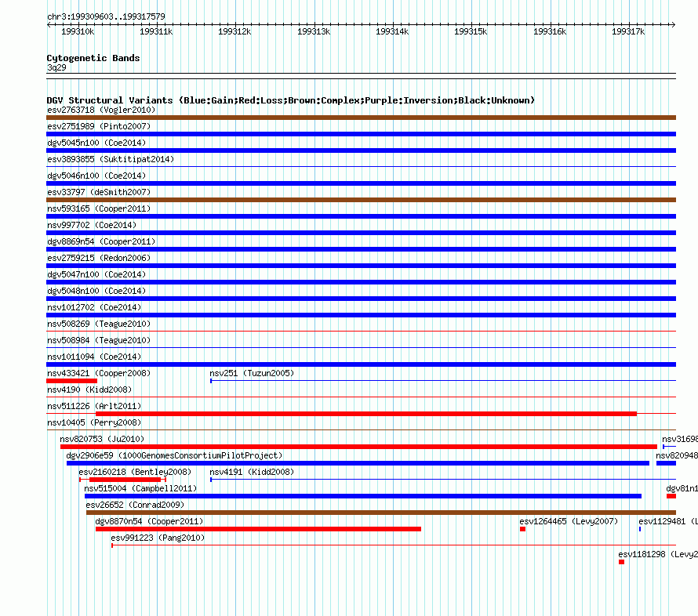Click the nsv515004 (Campbell2011) label
Image resolution: width=698 pixels, height=616 pixels.
140,488
